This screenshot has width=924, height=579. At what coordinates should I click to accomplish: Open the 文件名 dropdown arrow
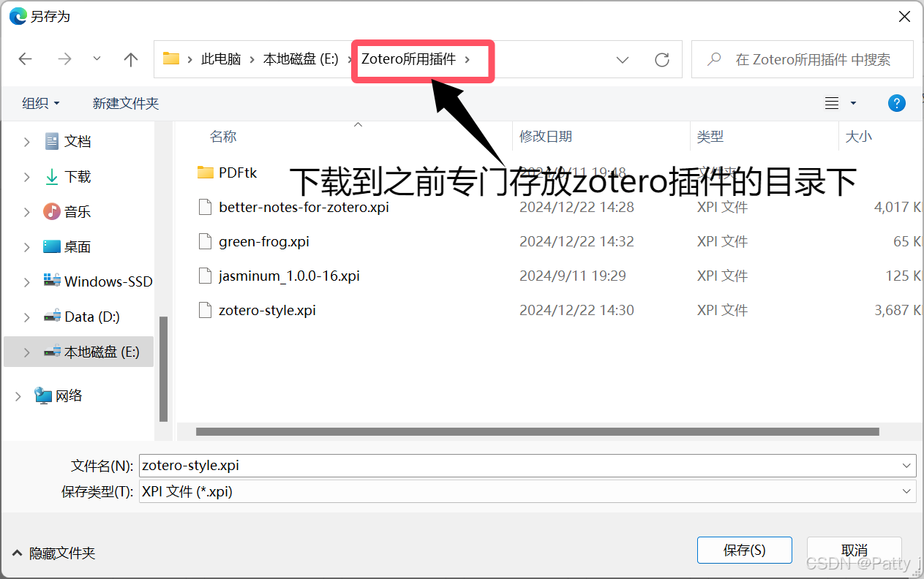click(x=908, y=465)
